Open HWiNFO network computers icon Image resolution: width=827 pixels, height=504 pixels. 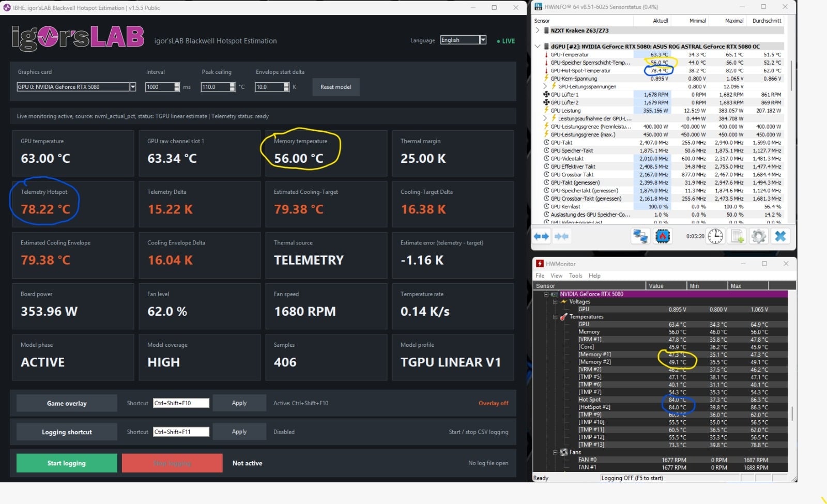click(x=640, y=236)
